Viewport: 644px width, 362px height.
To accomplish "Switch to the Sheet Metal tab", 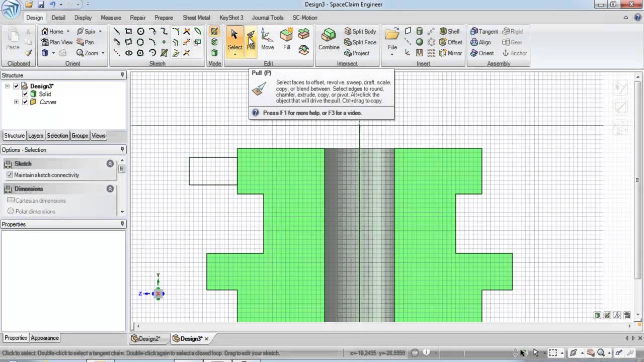I will [x=196, y=18].
